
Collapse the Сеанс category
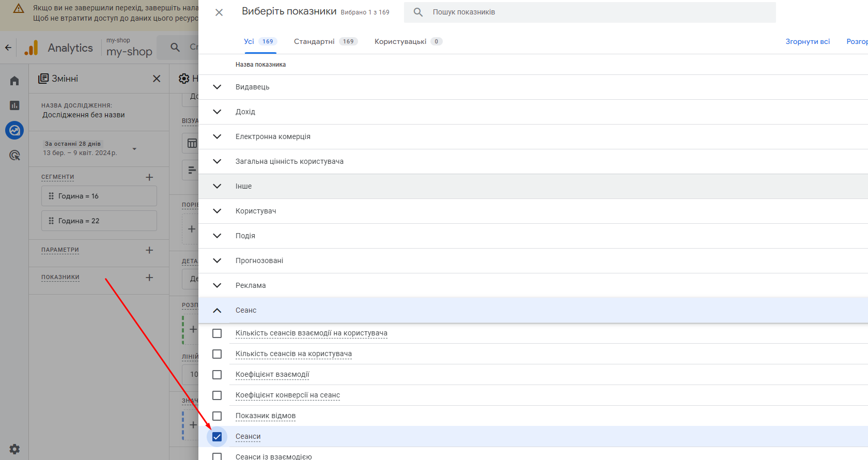point(217,310)
